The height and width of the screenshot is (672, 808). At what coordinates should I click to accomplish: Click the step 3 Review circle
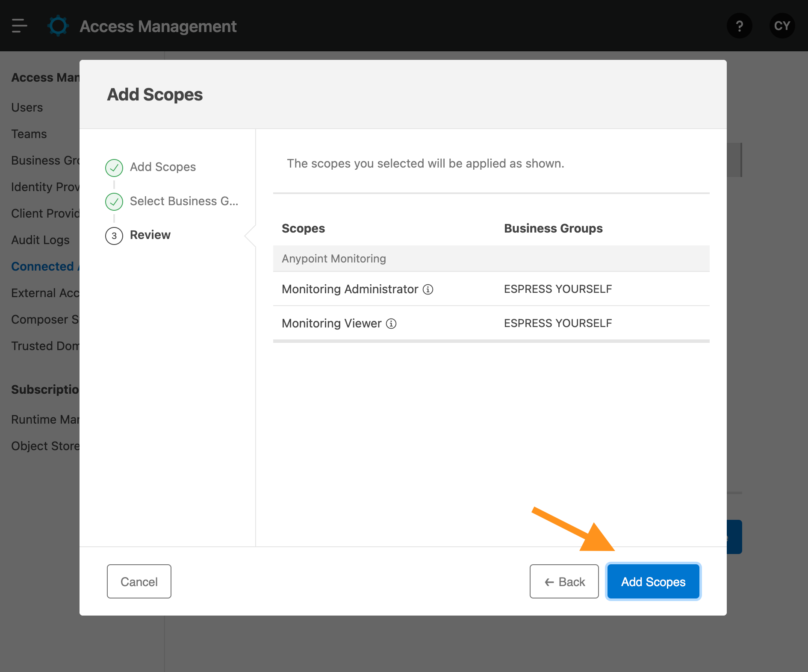click(x=114, y=236)
